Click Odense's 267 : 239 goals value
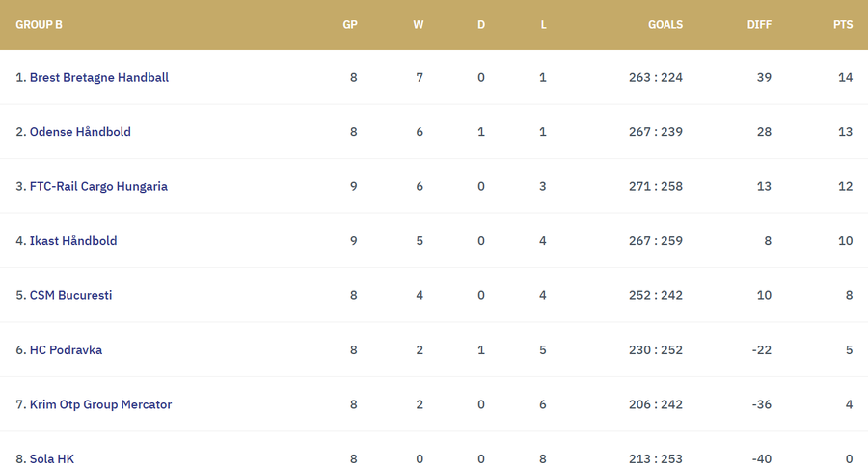 (x=655, y=132)
